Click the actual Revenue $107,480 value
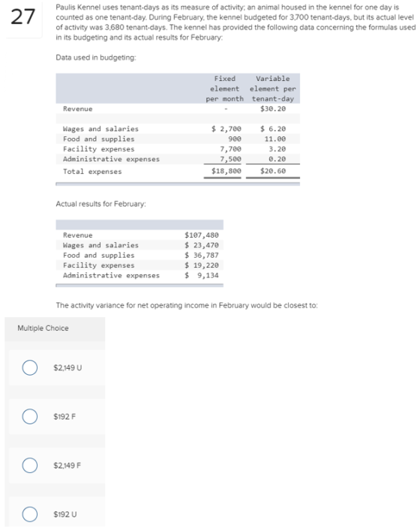The height and width of the screenshot is (530, 420). [202, 235]
